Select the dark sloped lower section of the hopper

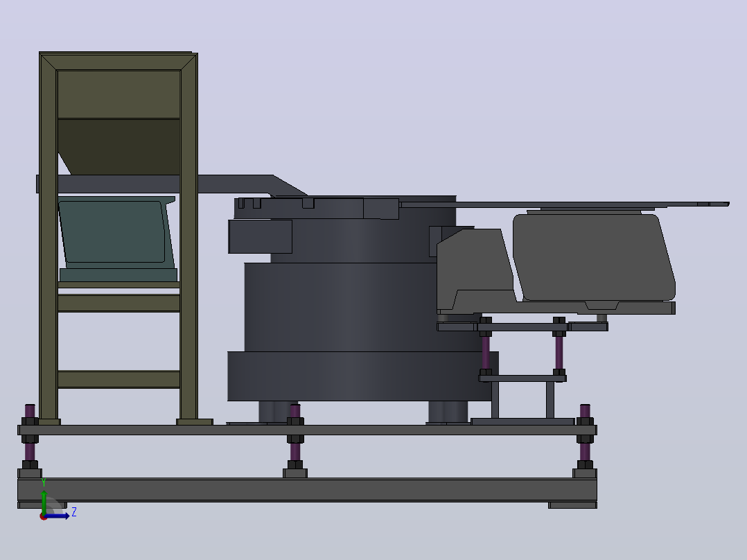(x=121, y=146)
